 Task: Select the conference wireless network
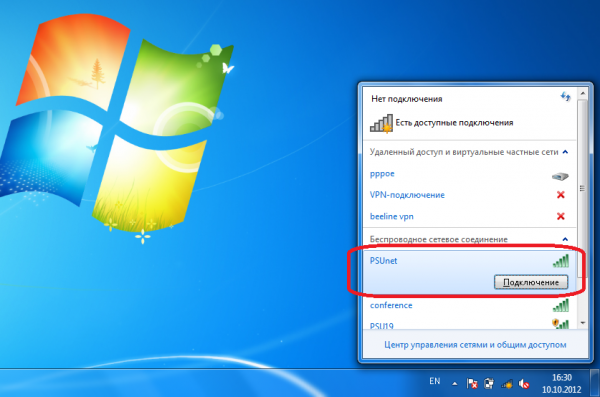pyautogui.click(x=469, y=305)
